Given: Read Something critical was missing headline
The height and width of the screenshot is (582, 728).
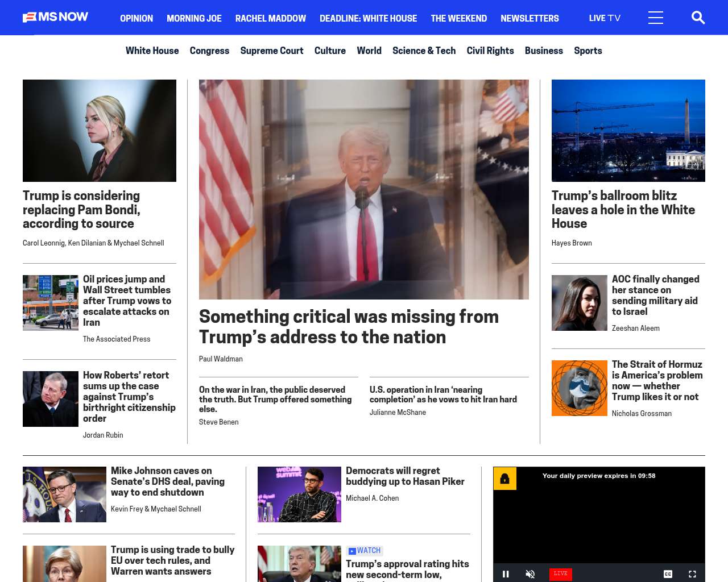Looking at the screenshot, I should click(x=349, y=327).
